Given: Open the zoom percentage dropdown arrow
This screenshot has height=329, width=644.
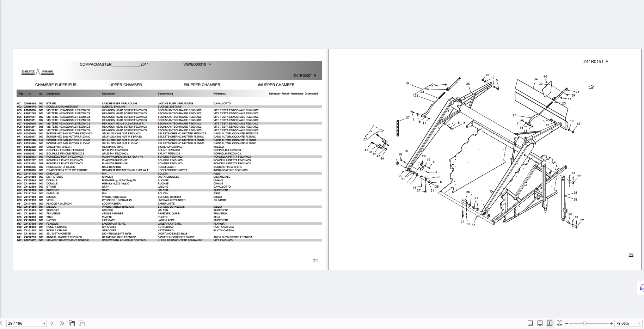Looking at the screenshot, I should [639, 323].
